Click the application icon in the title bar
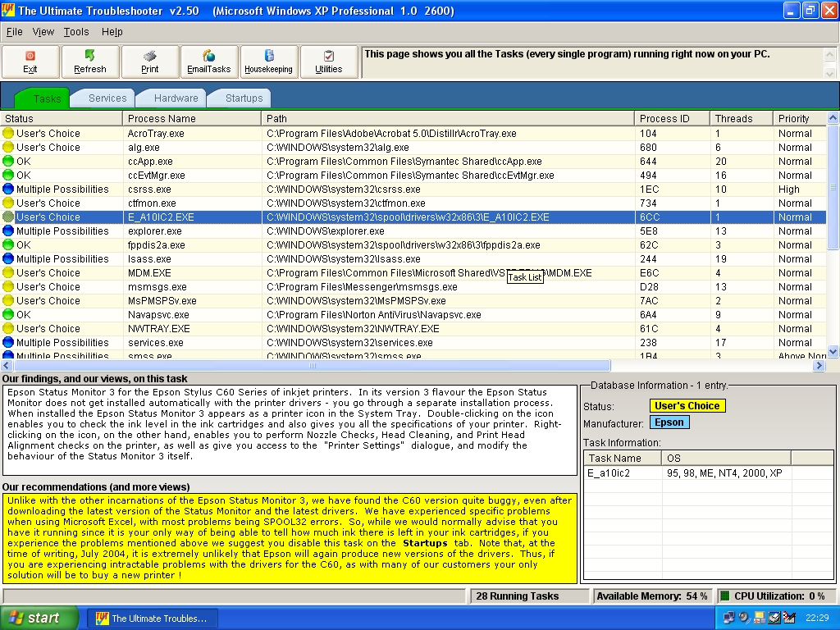 (8, 10)
